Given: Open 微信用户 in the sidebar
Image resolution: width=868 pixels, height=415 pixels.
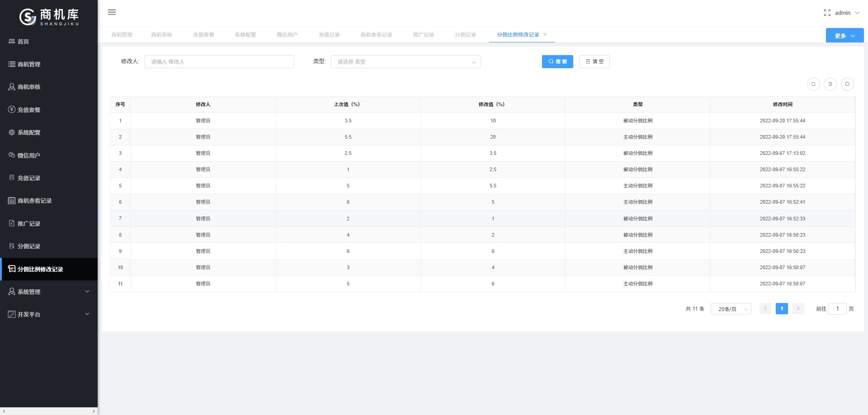Looking at the screenshot, I should coord(49,155).
